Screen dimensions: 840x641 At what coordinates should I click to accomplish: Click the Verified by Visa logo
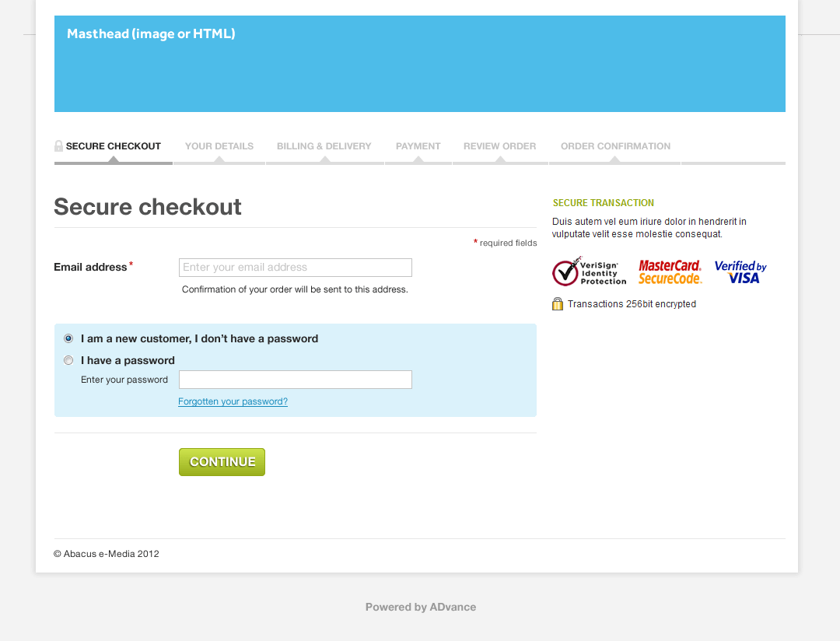pyautogui.click(x=740, y=271)
